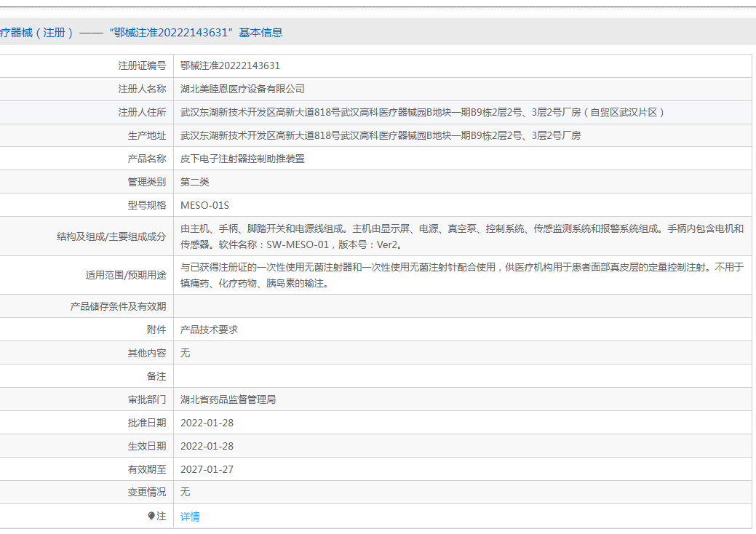The width and height of the screenshot is (756, 534).
Task: Select registration number 鄂械注准20222143631 value
Action: tap(230, 65)
